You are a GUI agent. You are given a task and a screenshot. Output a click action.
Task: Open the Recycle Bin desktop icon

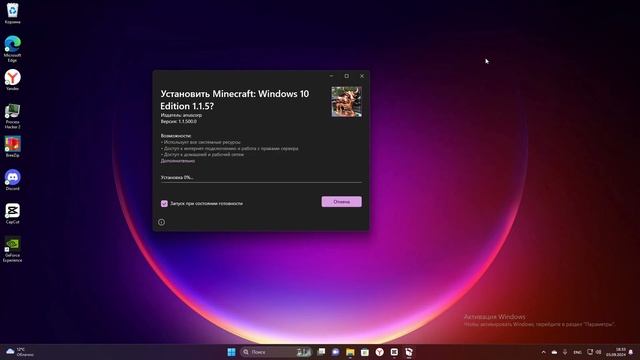pos(12,13)
